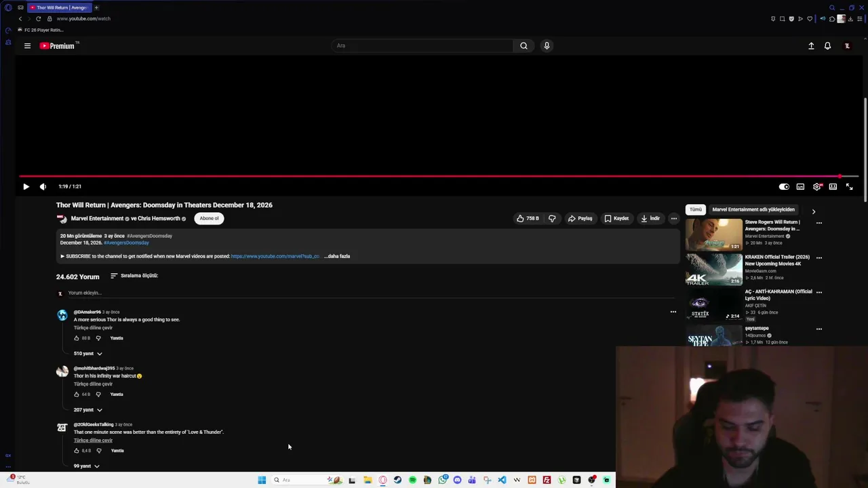
Task: Open the Sıralama ölçütü sort dropdown
Action: point(134,276)
